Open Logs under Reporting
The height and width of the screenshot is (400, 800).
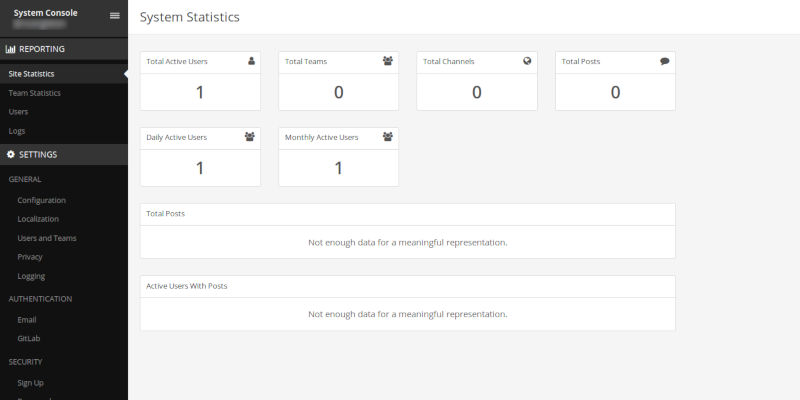pyautogui.click(x=17, y=131)
